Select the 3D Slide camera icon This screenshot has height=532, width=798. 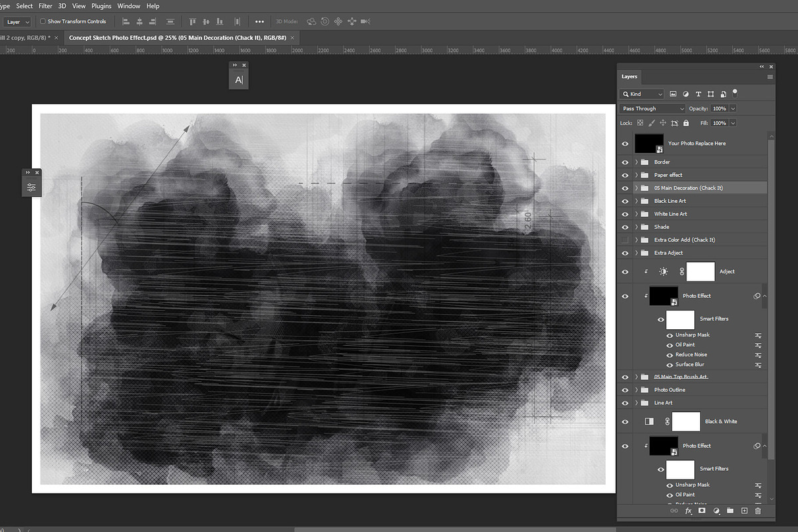[x=352, y=21]
